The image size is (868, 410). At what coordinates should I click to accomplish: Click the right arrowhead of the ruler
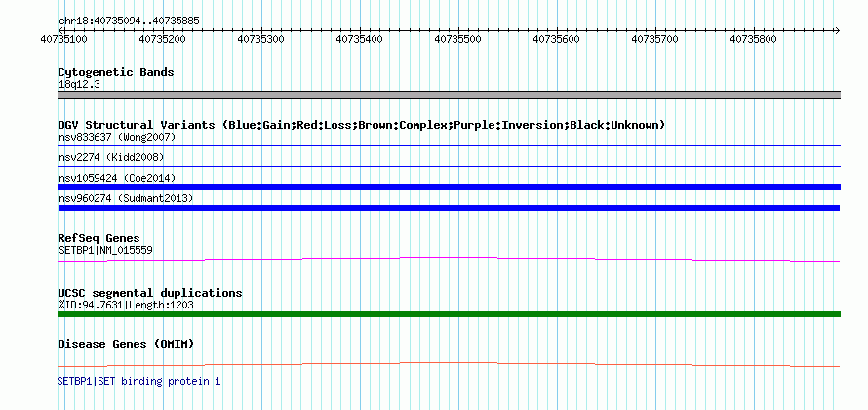click(837, 30)
